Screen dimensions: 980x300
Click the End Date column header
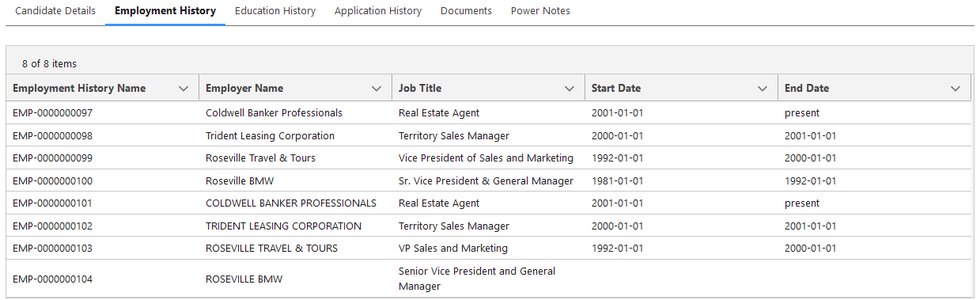[x=807, y=89]
